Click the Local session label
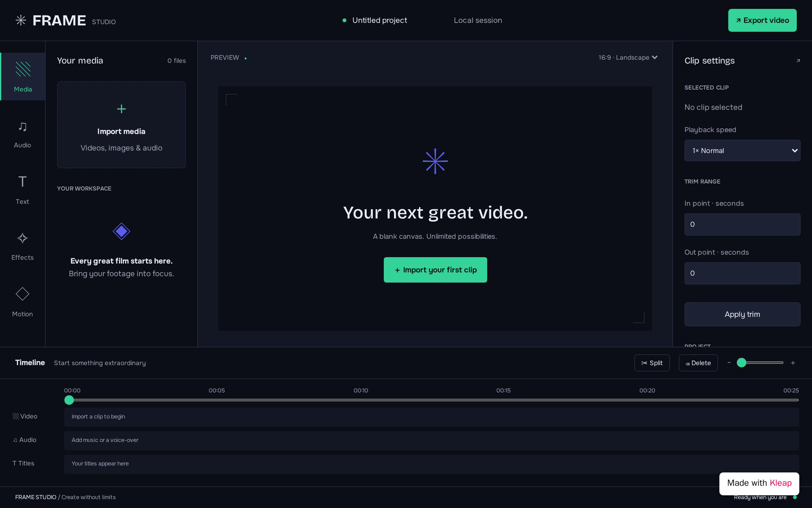812x508 pixels. 478,20
